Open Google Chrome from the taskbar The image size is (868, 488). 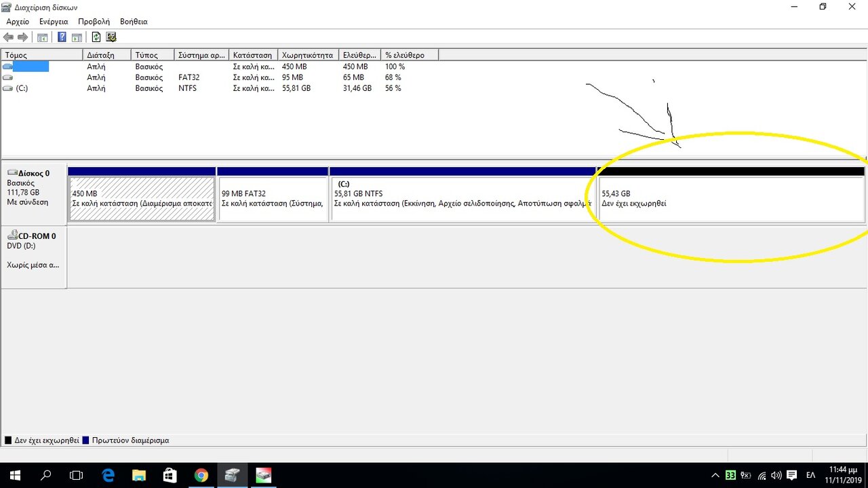pyautogui.click(x=201, y=475)
